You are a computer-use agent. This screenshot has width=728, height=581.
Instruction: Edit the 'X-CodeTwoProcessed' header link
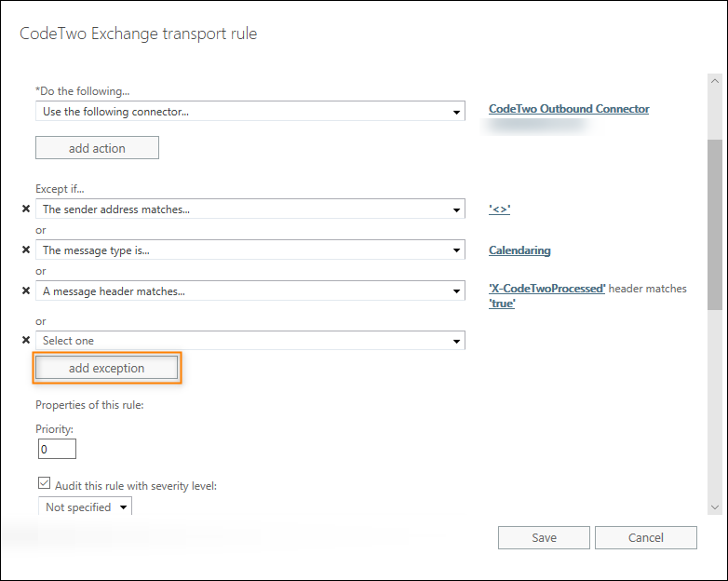(546, 289)
